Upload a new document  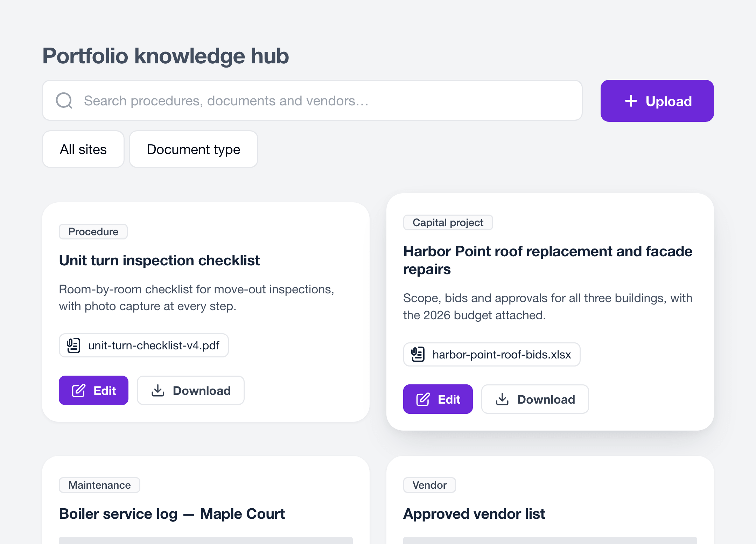[657, 101]
